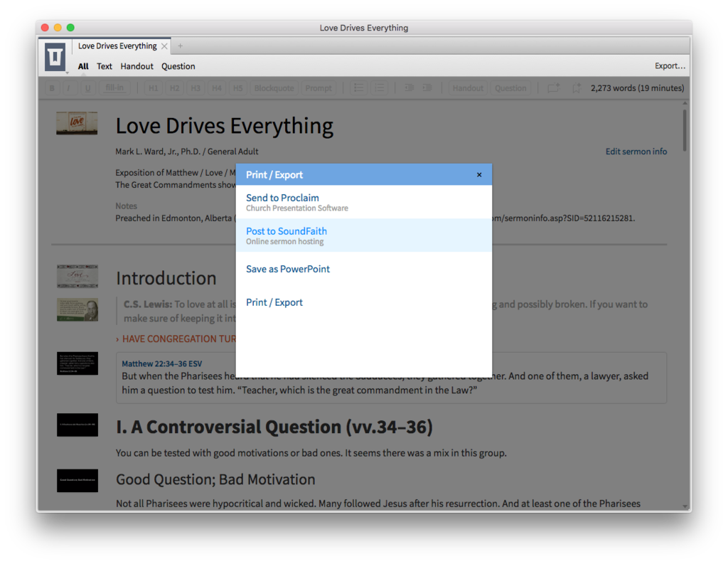728x564 pixels.
Task: Click the 'Mark L. Ward, Jr., Ph.D. / General Adult' line
Action: (187, 151)
